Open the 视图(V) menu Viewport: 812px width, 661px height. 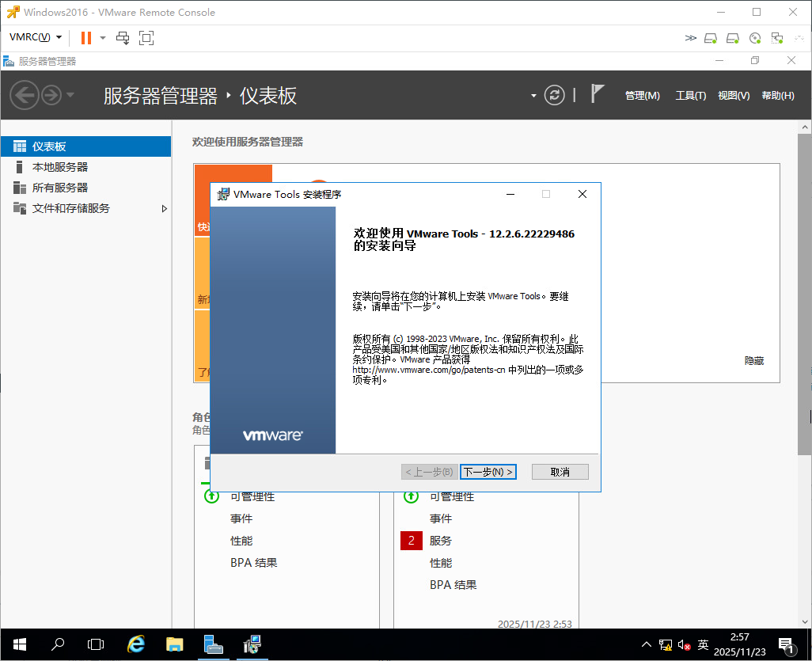734,96
